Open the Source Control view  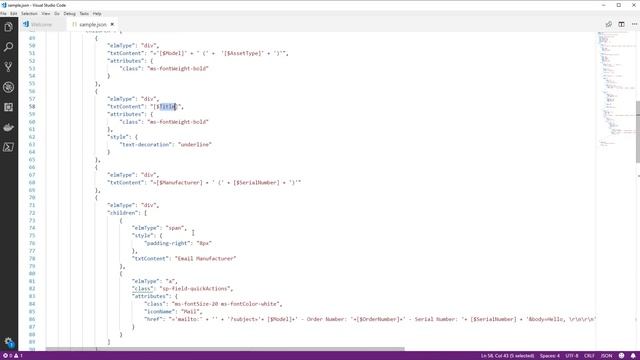point(8,67)
